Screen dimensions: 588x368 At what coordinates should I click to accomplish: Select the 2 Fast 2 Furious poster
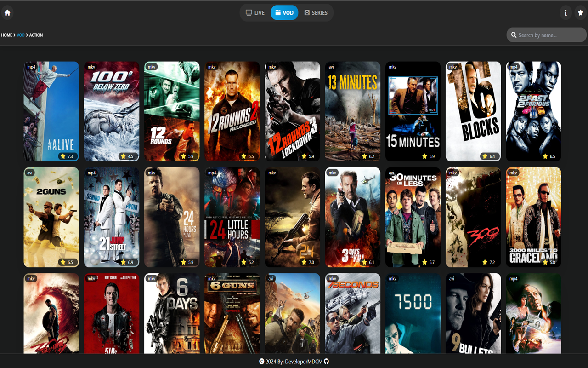533,111
